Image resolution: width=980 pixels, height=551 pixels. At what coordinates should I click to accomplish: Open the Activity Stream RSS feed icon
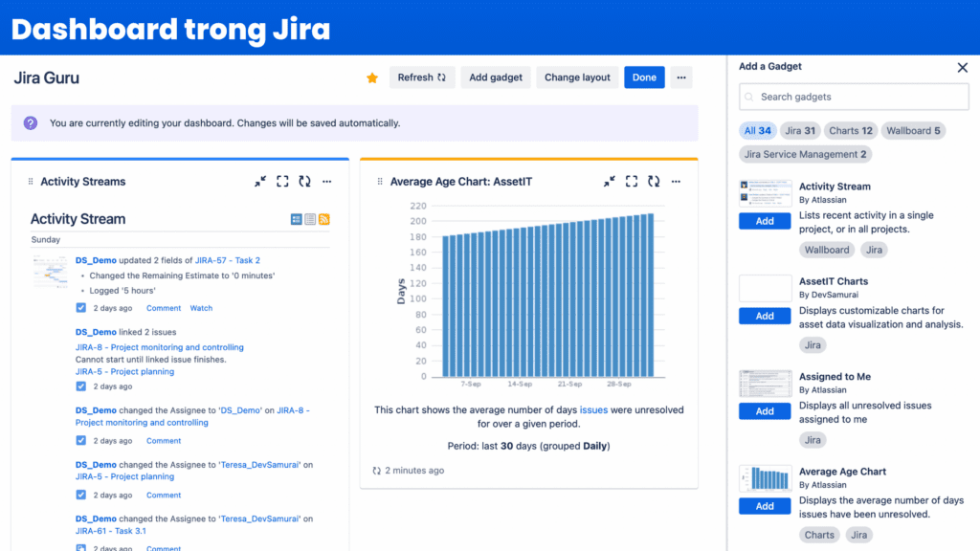323,219
